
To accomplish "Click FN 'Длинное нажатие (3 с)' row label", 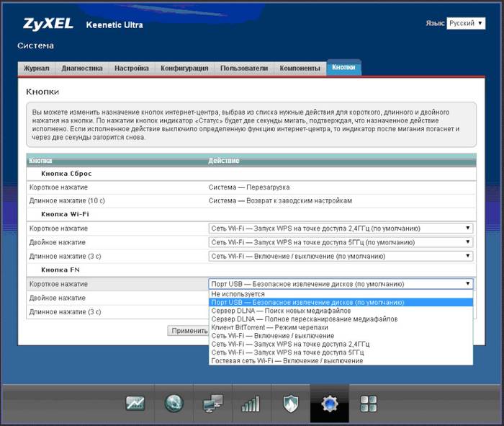I will pyautogui.click(x=66, y=312).
